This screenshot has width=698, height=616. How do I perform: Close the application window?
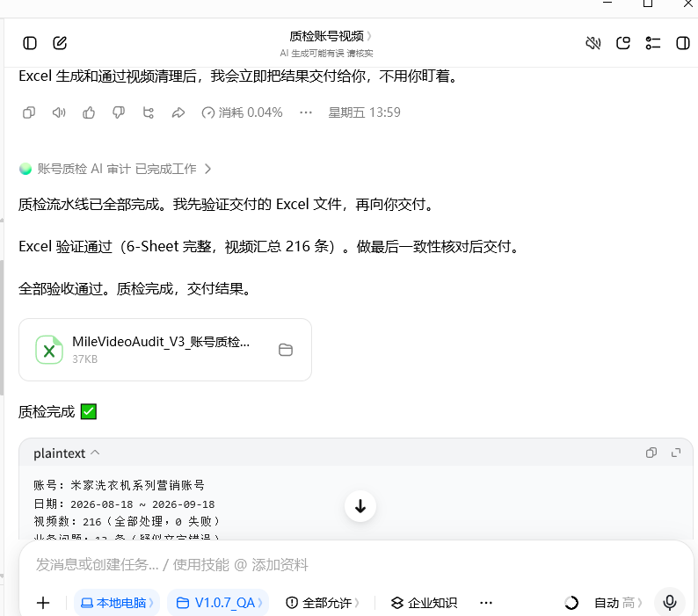pos(688,4)
